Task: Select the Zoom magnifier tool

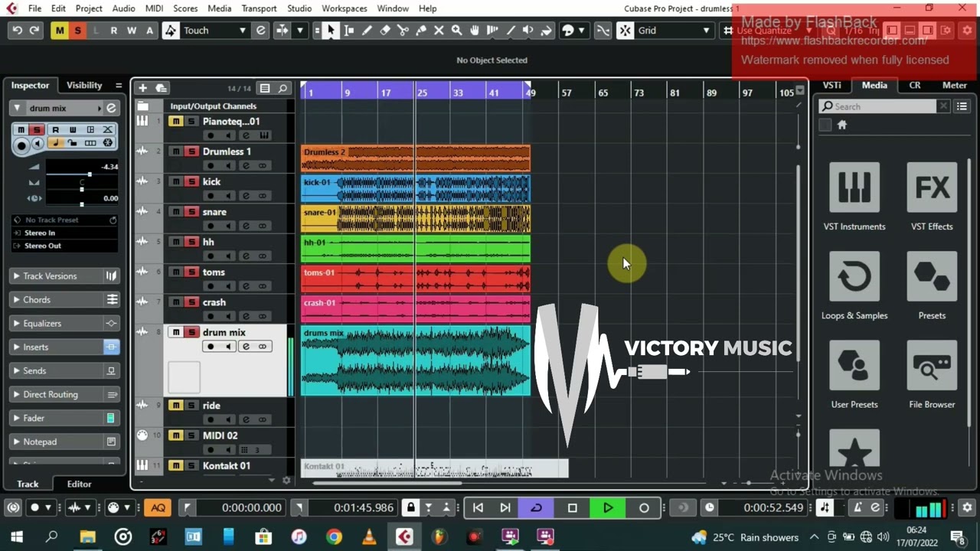Action: pos(457,31)
